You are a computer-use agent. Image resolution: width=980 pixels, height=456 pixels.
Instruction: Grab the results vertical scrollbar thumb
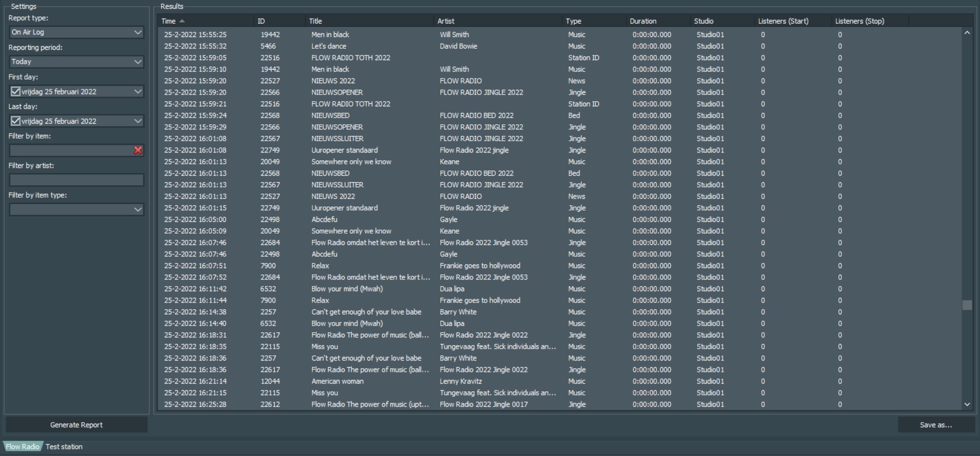tap(967, 305)
